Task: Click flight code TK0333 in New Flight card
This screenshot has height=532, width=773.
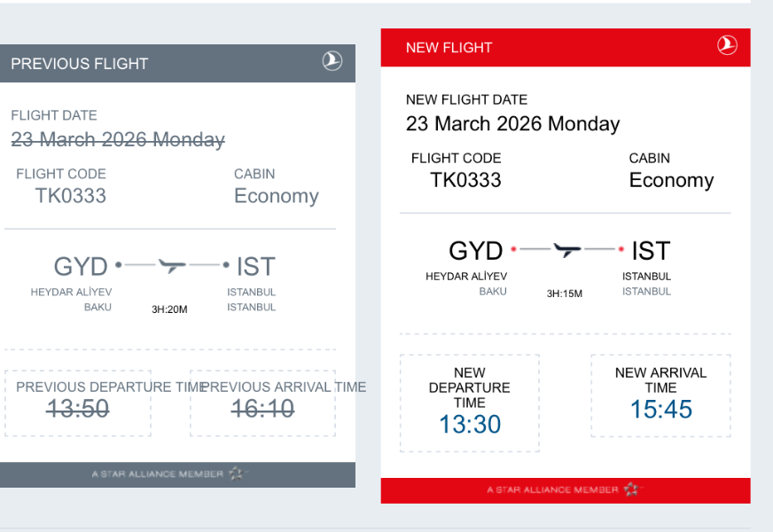Action: 465,180
